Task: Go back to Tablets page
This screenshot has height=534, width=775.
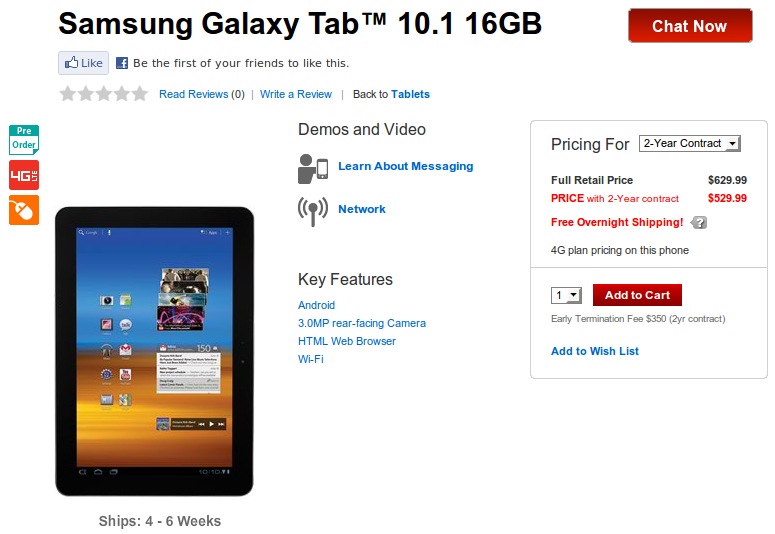Action: click(x=410, y=95)
